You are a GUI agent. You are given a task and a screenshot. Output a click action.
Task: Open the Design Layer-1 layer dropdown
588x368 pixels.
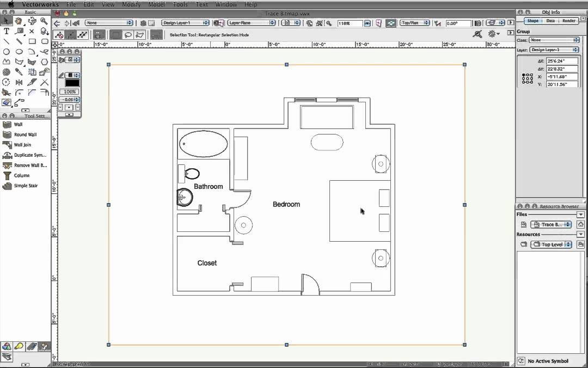(185, 23)
